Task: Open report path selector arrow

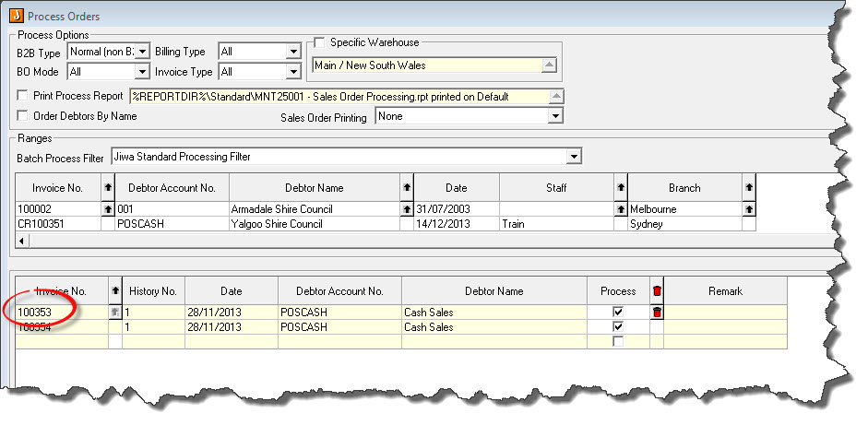Action: coord(556,96)
